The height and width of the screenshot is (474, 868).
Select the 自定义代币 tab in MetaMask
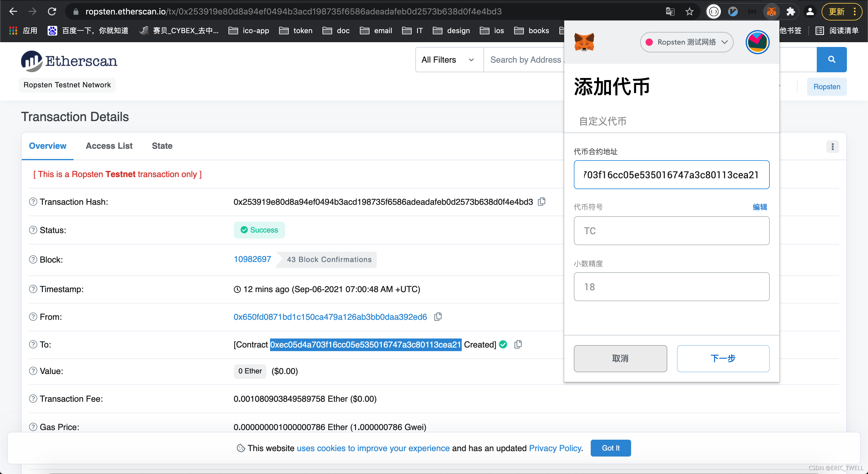[602, 121]
